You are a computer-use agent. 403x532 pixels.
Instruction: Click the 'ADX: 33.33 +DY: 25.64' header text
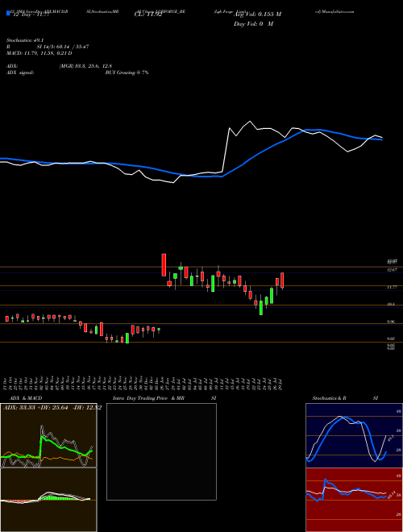click(x=37, y=408)
